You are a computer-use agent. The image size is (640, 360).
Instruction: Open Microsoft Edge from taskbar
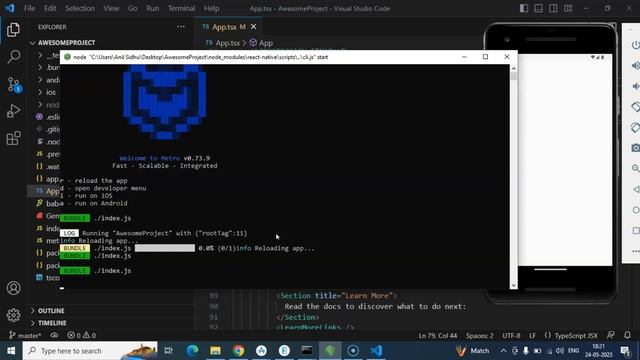[192, 351]
